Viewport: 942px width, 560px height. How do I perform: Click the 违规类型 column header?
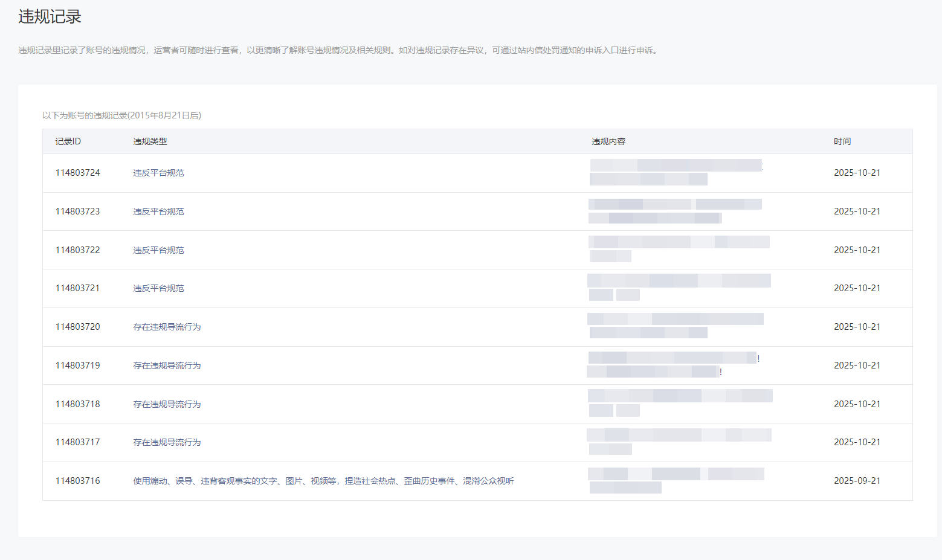coord(150,141)
